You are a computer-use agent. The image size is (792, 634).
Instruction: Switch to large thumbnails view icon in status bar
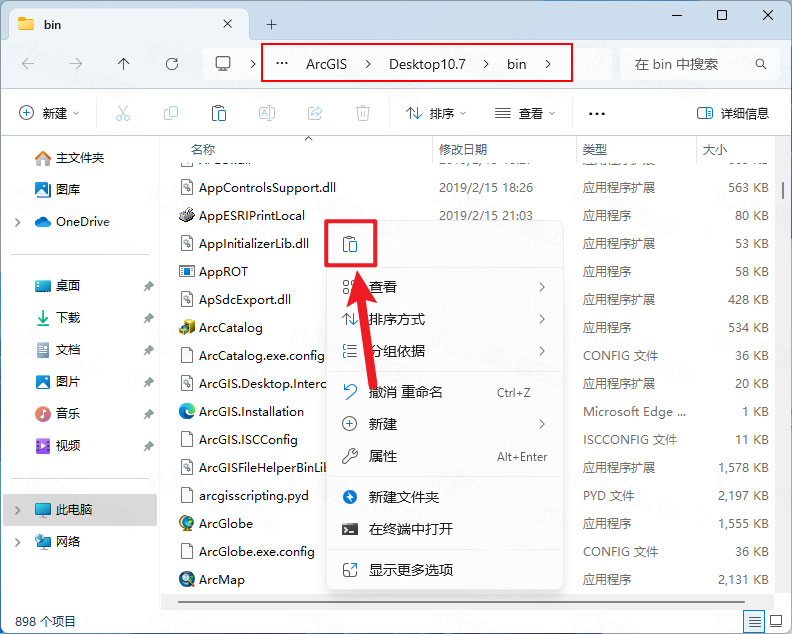(776, 621)
